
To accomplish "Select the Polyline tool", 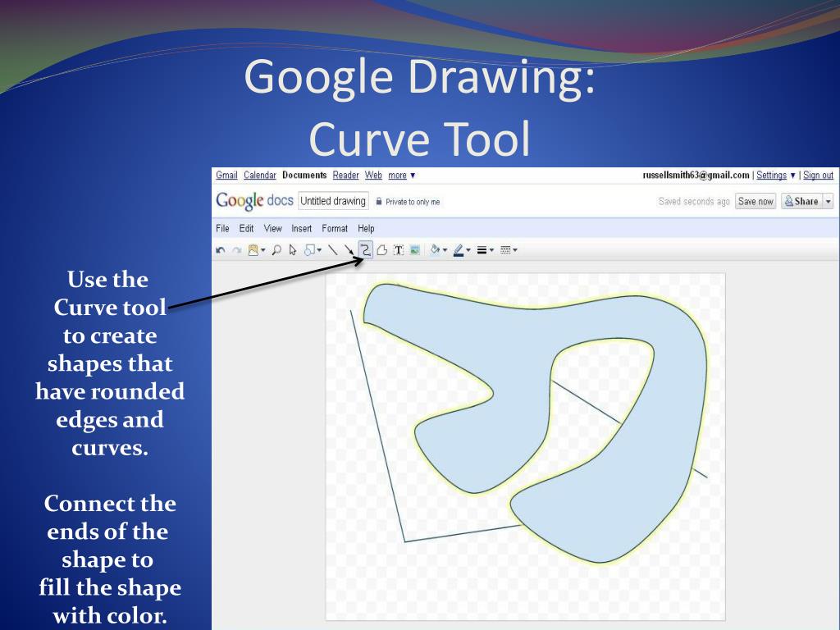I will (x=382, y=250).
